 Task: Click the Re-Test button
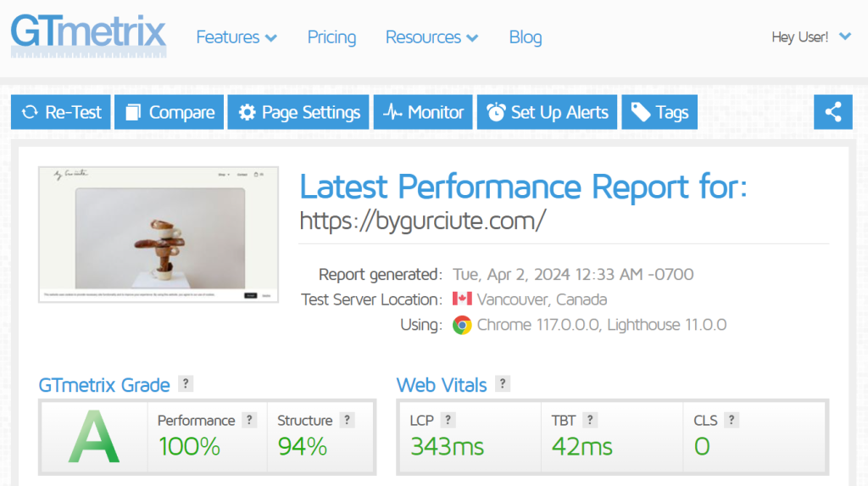coord(61,112)
